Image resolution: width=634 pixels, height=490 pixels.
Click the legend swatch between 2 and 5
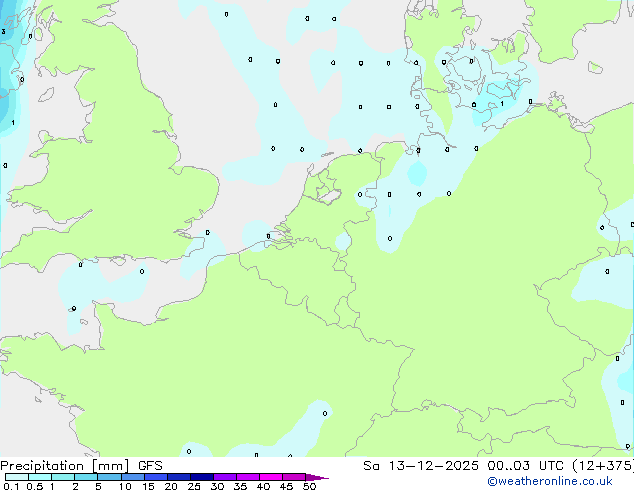point(86,477)
